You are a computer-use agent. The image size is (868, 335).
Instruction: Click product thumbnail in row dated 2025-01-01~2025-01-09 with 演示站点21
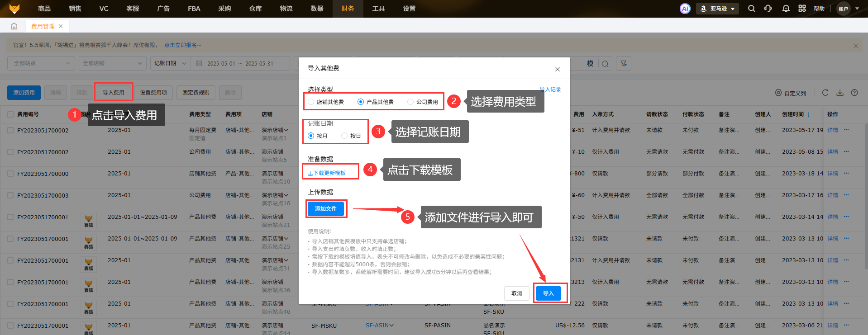(x=89, y=221)
